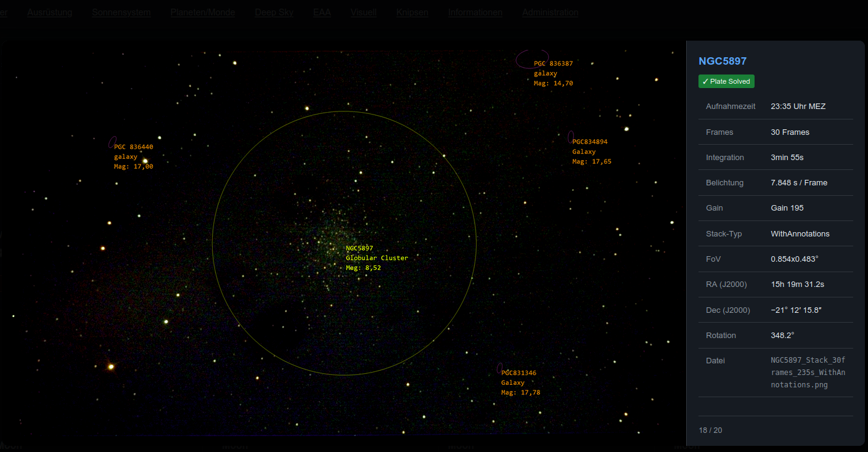
Task: Select the RA value 15h 19m 31.2s
Action: (x=797, y=285)
